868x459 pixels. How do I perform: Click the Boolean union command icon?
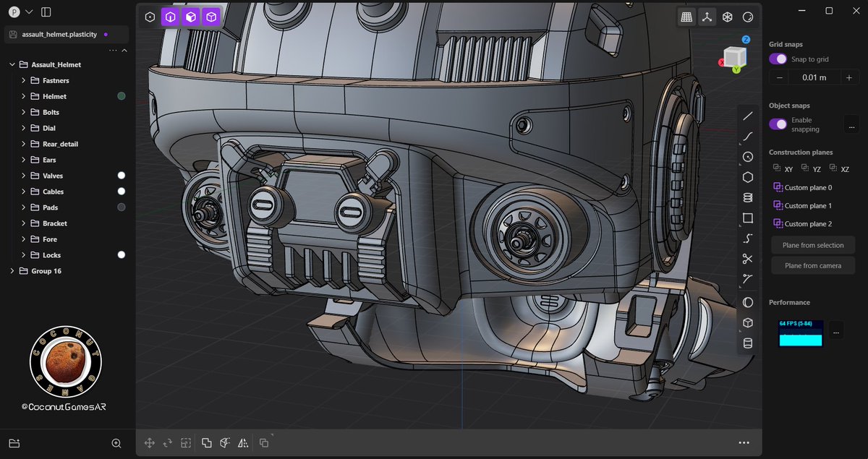pos(207,442)
